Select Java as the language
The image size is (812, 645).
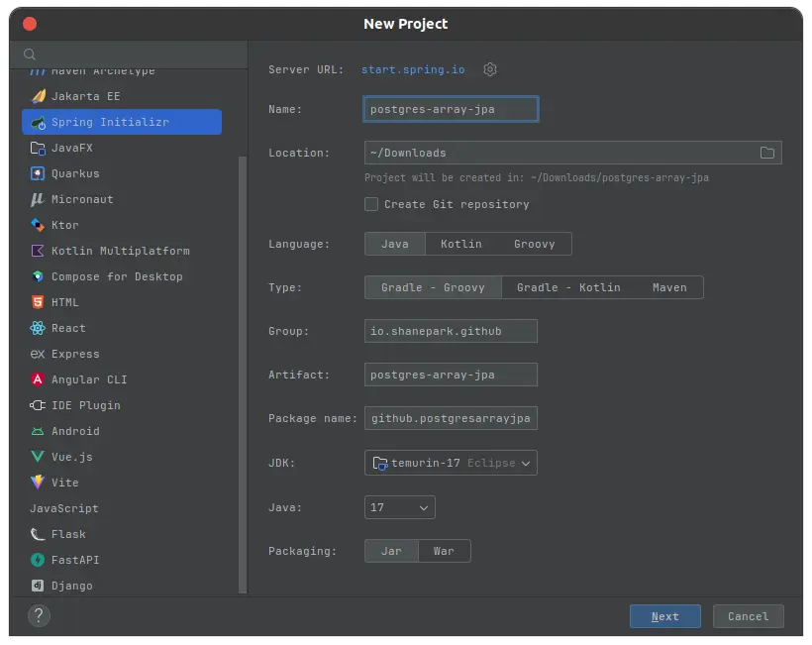pos(394,244)
